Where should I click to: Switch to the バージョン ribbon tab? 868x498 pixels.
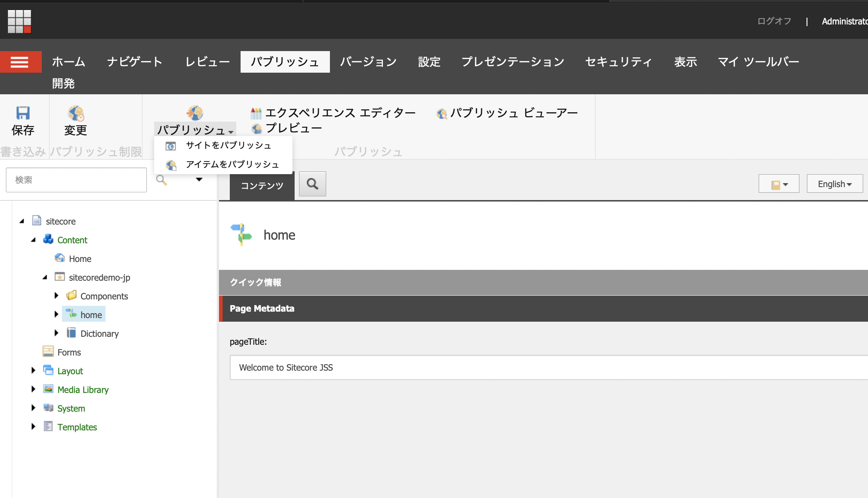pyautogui.click(x=368, y=62)
